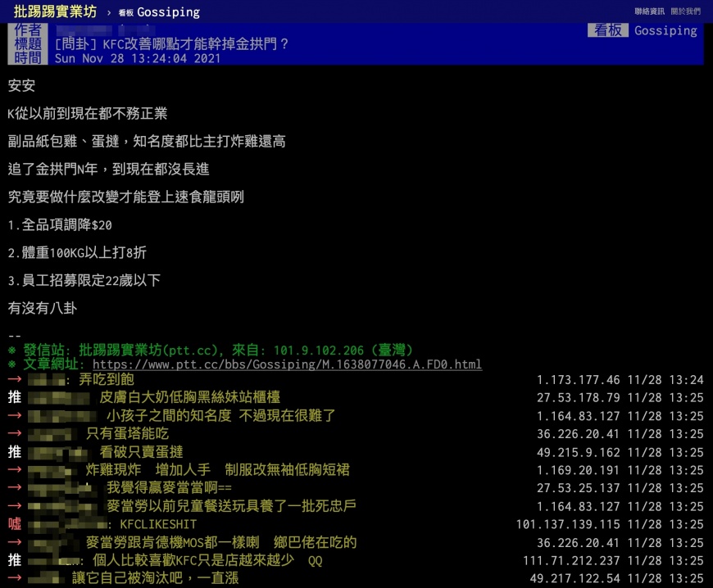This screenshot has width=713, height=588.
Task: Select the greeting line 安安
Action: tap(21, 85)
